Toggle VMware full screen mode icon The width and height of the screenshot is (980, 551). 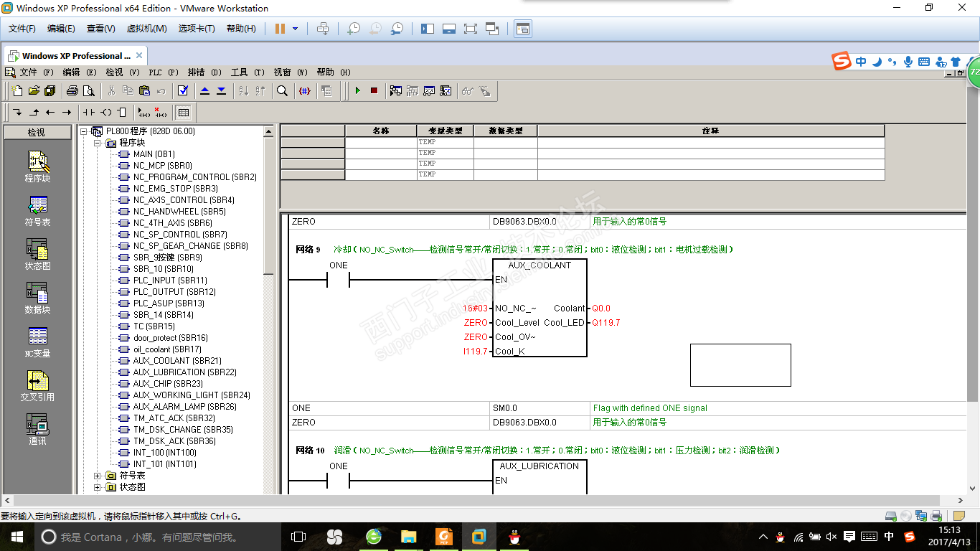click(x=471, y=29)
